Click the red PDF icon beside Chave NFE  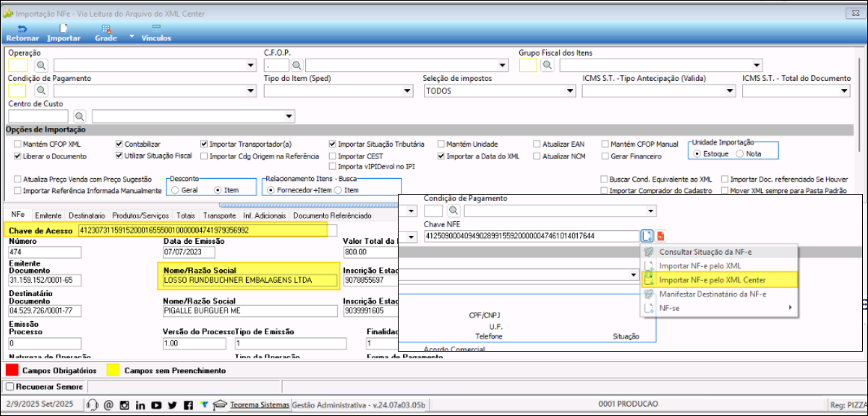coord(660,236)
